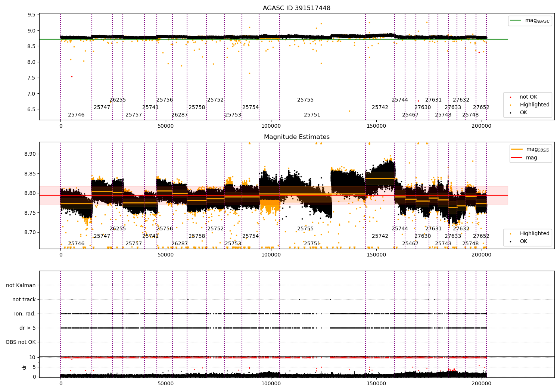
Task: Click x-axis tick 100000 under top plot
Action: pos(271,126)
